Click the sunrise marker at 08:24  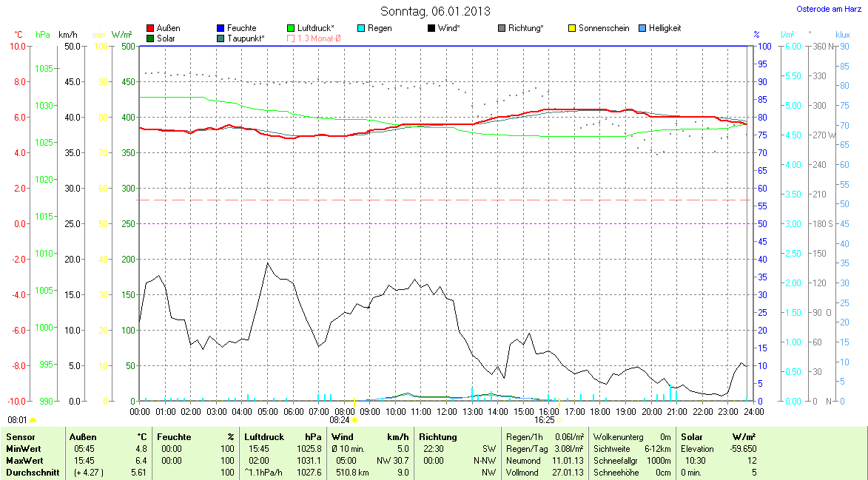click(354, 419)
